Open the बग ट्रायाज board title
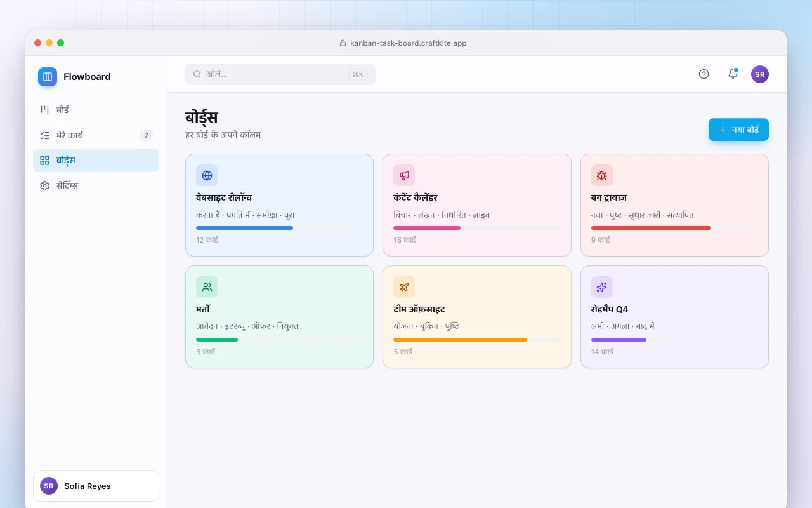 [609, 197]
